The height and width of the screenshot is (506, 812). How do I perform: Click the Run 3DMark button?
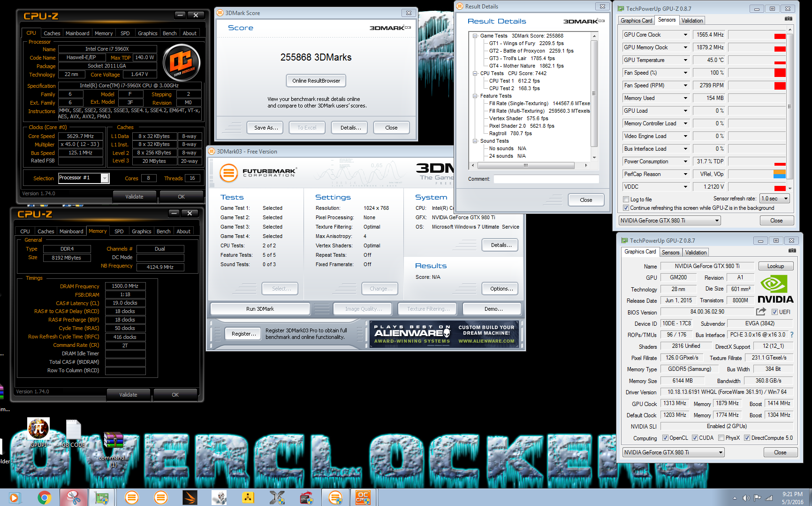(x=260, y=309)
